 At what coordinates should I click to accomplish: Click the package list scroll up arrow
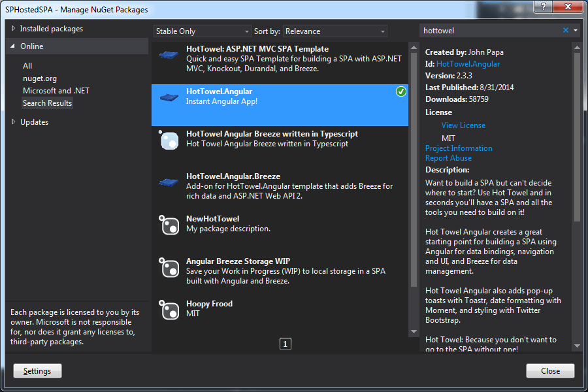pos(414,48)
